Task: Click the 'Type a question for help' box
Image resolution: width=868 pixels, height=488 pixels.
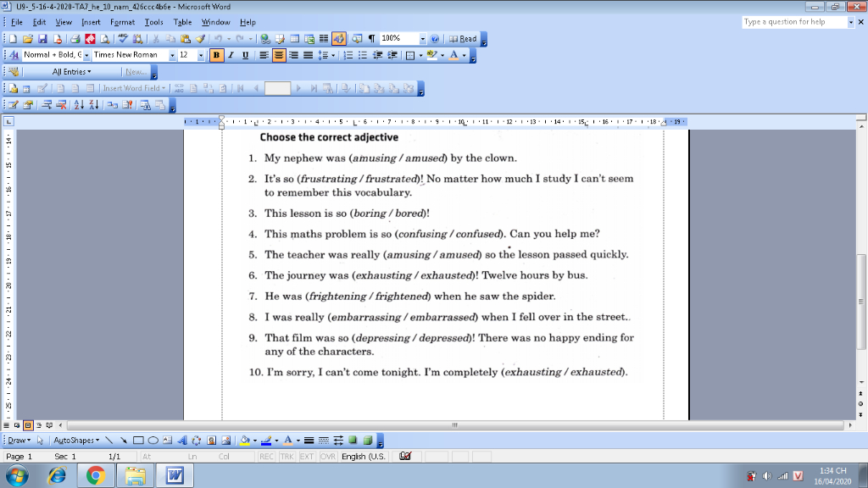Action: pos(794,22)
